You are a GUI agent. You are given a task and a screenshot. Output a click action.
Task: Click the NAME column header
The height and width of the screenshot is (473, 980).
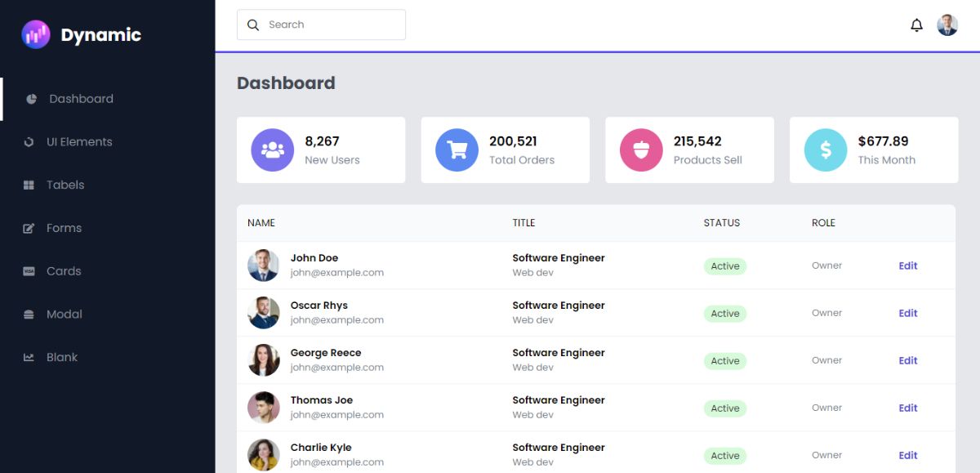(x=261, y=223)
